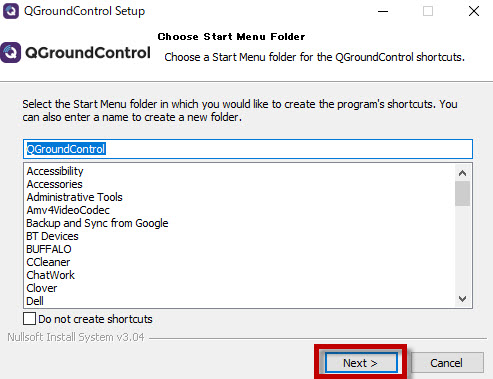
Task: Select the BUFFALO folder
Action: [x=49, y=249]
